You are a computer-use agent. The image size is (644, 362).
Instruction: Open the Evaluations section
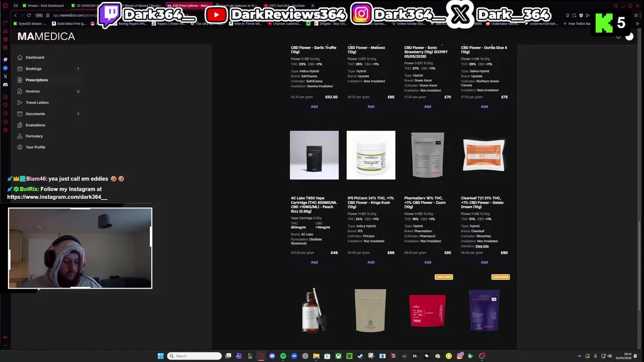coord(35,125)
